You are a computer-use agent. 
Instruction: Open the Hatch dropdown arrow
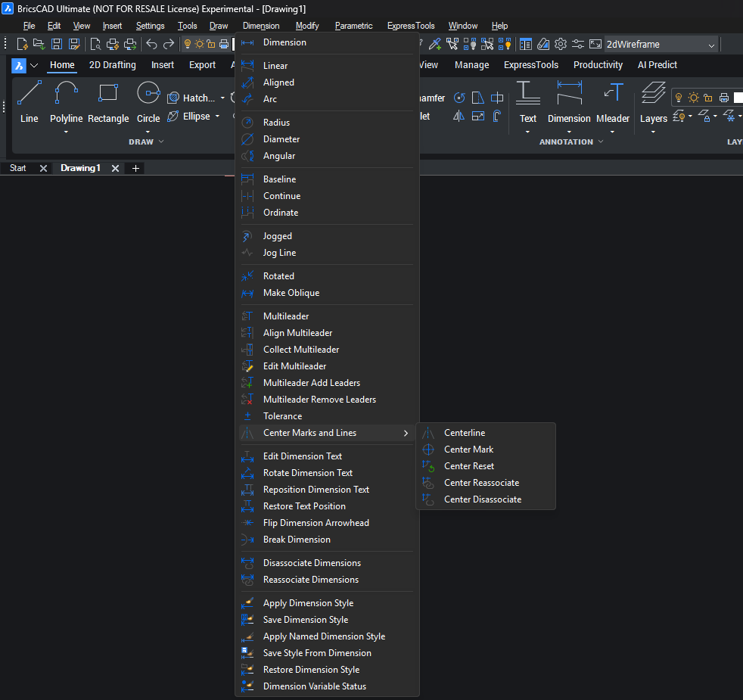click(222, 98)
